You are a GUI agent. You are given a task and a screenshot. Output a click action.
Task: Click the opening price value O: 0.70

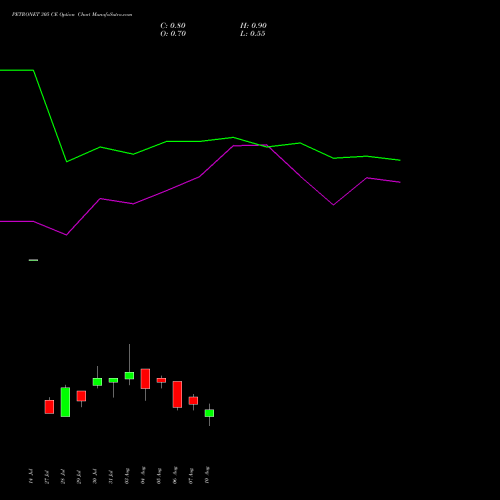(x=173, y=34)
